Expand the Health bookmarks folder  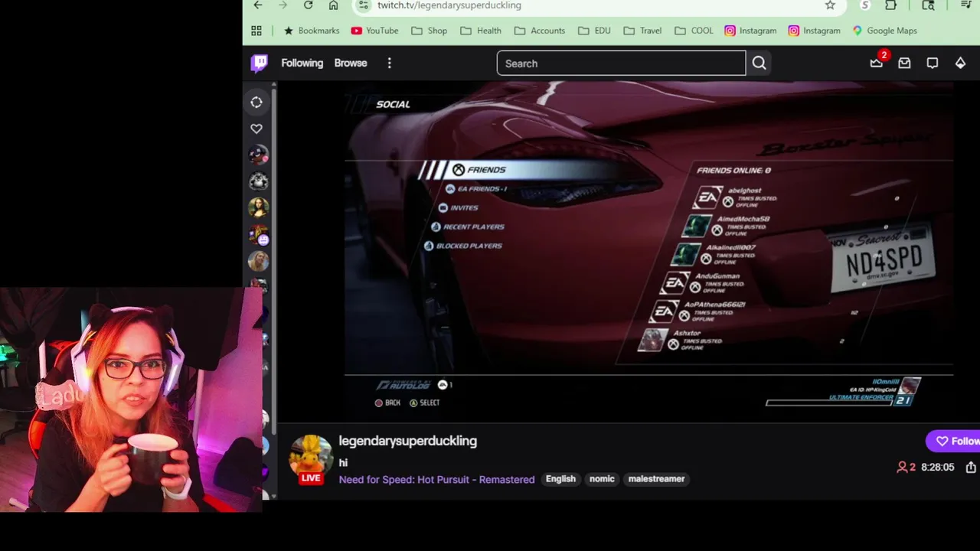[x=481, y=31]
